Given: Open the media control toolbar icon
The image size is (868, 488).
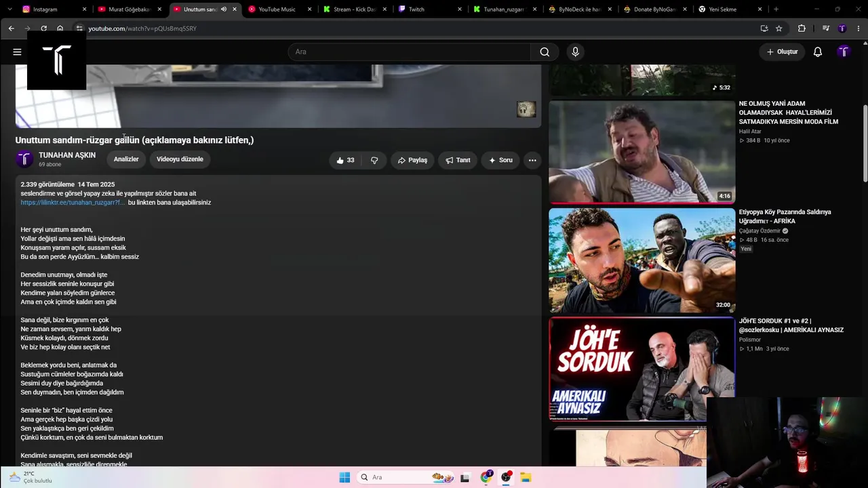Looking at the screenshot, I should (x=825, y=28).
